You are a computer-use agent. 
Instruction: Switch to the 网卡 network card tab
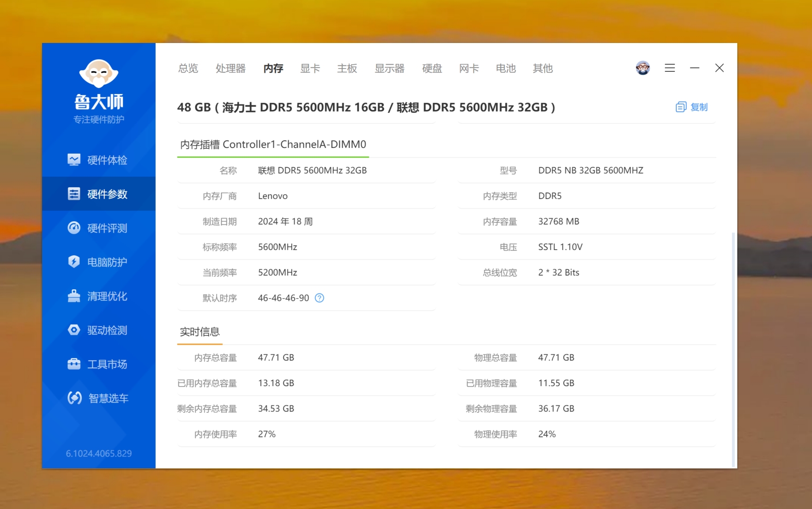coord(469,69)
